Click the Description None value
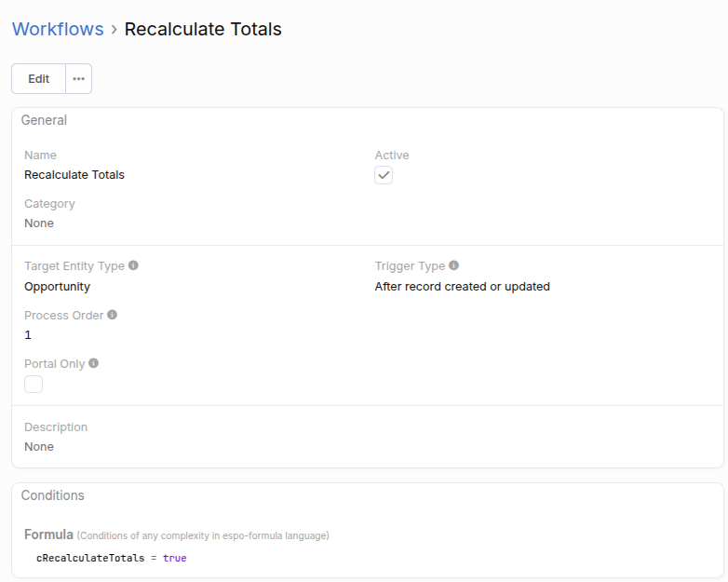The width and height of the screenshot is (728, 582). 39,446
